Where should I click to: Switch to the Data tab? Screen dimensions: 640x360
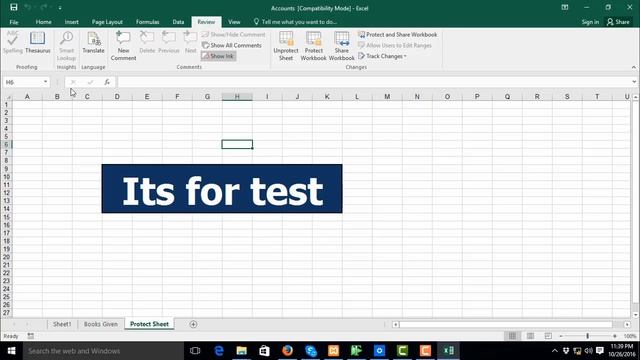tap(178, 22)
